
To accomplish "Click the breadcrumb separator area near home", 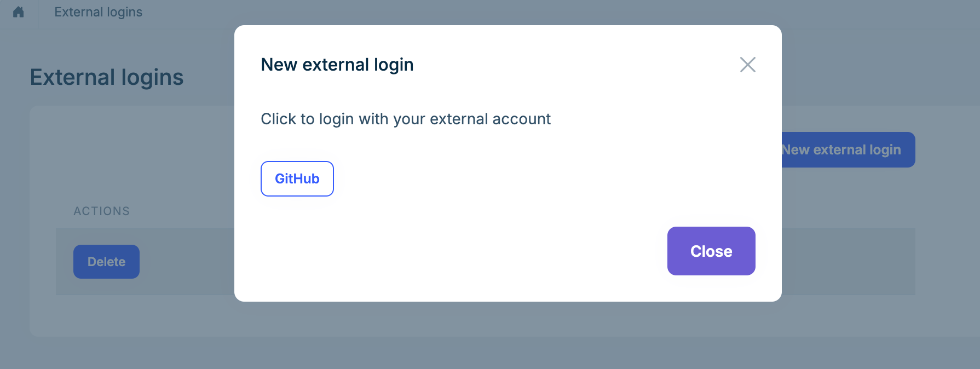I will point(39,12).
